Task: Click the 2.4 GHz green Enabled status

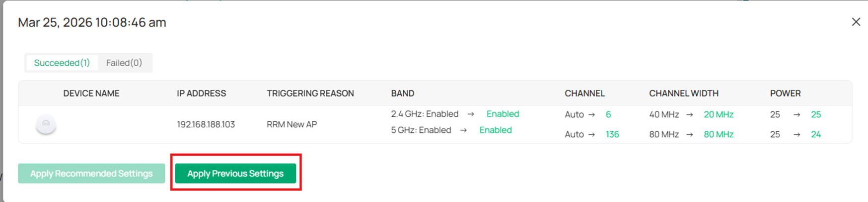Action: [x=503, y=114]
